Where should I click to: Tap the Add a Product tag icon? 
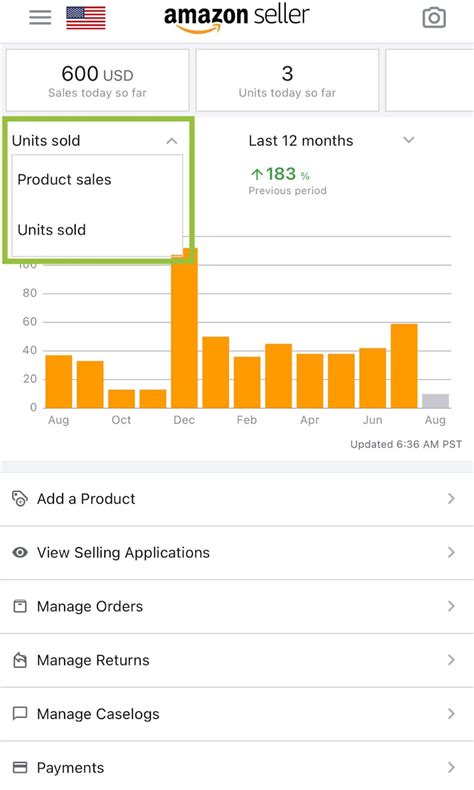click(x=20, y=498)
